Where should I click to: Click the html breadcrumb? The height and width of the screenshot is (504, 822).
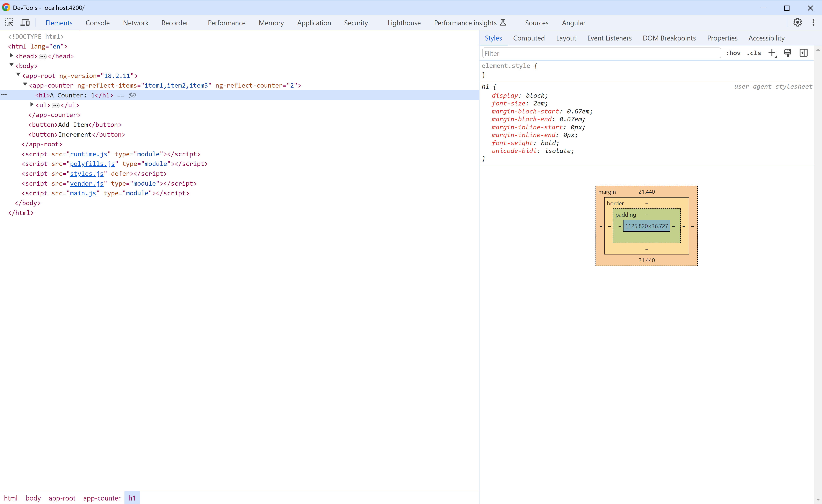coord(11,498)
